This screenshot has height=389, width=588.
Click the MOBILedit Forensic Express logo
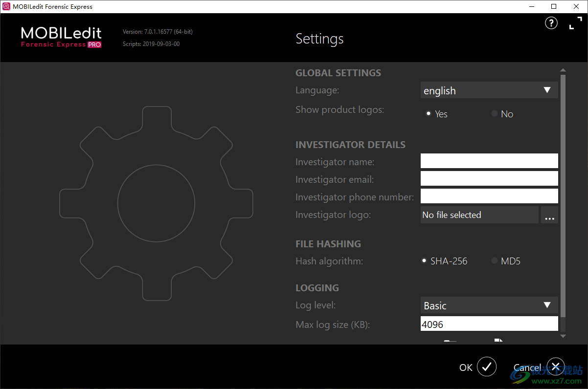[x=61, y=38]
